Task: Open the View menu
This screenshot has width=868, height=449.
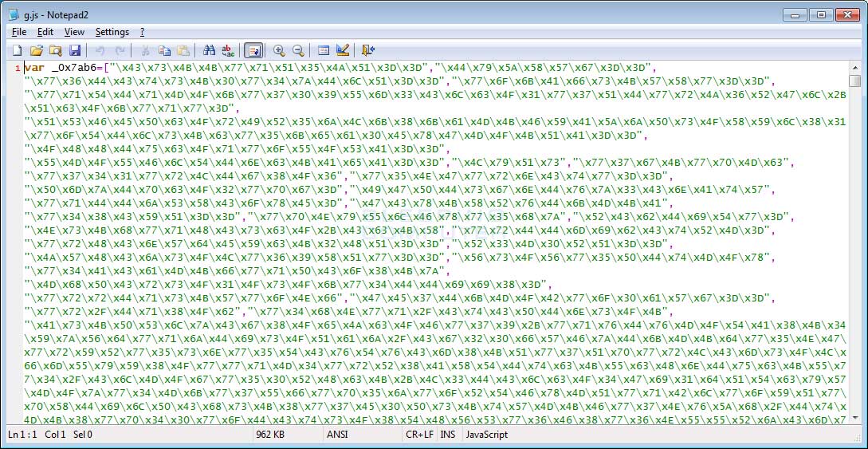Action: pyautogui.click(x=74, y=32)
